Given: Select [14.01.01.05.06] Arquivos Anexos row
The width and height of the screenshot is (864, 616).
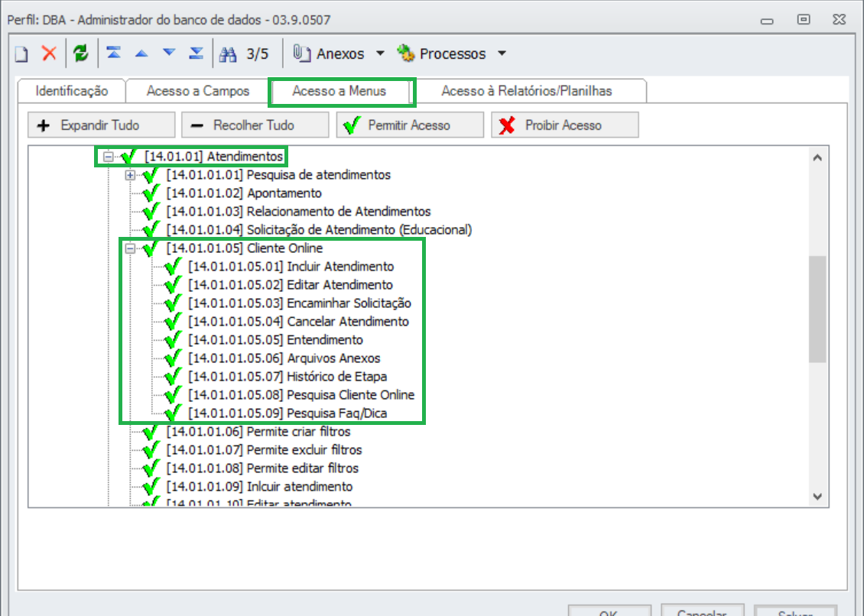Looking at the screenshot, I should pyautogui.click(x=284, y=358).
